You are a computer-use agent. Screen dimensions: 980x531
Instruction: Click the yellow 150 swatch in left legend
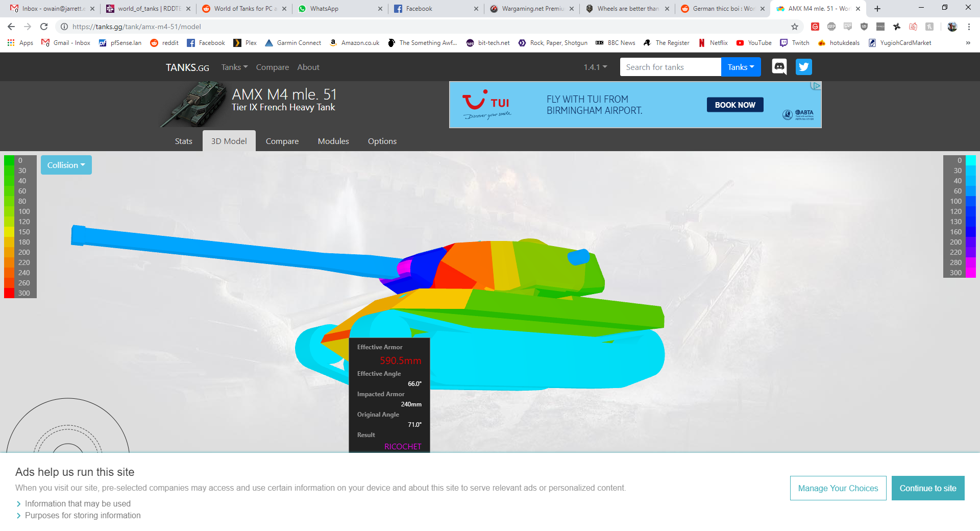(9, 232)
